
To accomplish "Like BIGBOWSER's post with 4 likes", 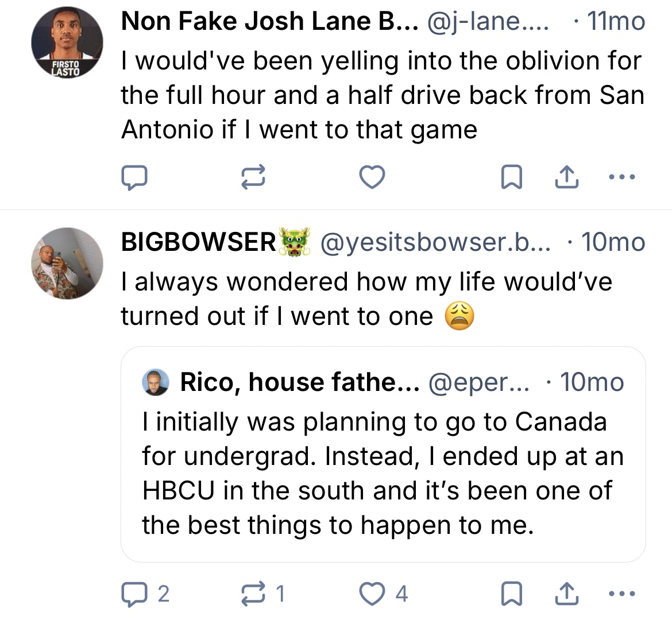I will tap(372, 594).
